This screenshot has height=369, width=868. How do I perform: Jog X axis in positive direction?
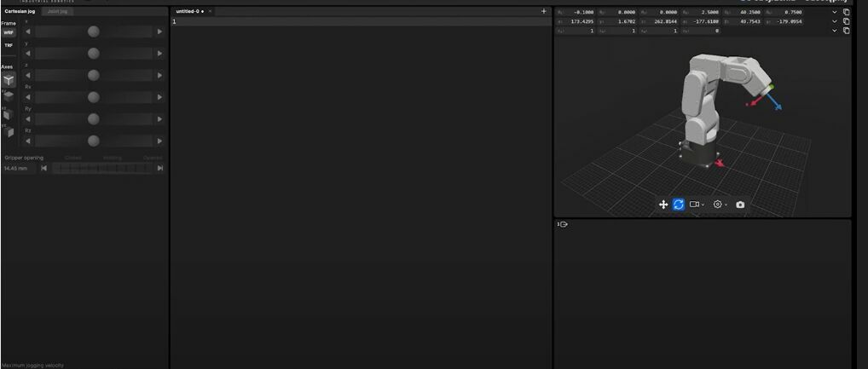click(x=159, y=32)
